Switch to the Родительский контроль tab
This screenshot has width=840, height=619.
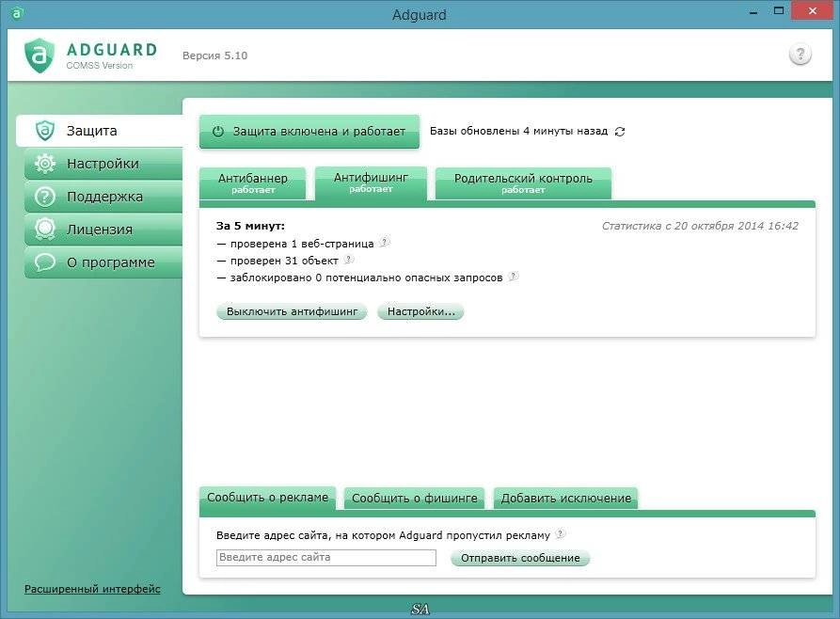(523, 183)
